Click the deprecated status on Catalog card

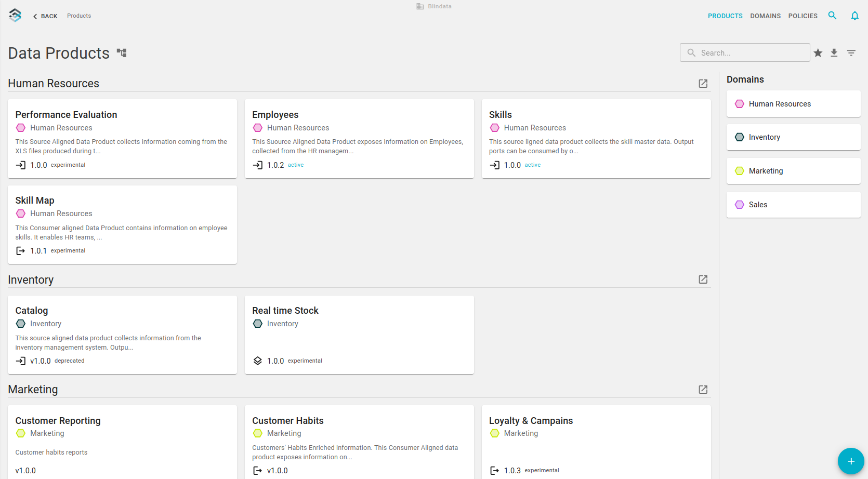[x=70, y=361]
